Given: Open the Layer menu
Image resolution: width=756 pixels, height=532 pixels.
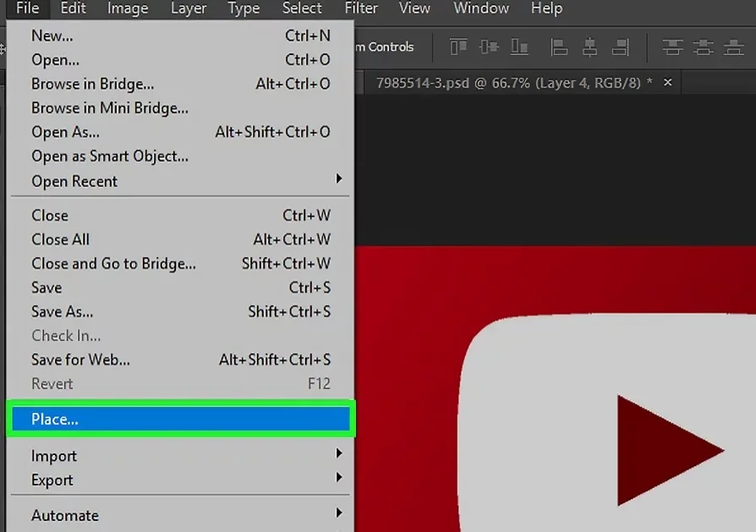Looking at the screenshot, I should [188, 8].
